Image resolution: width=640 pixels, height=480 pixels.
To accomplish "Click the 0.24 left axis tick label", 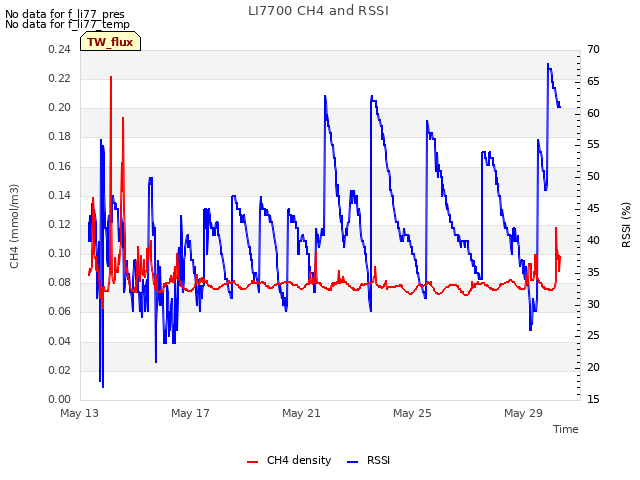I will tap(59, 49).
